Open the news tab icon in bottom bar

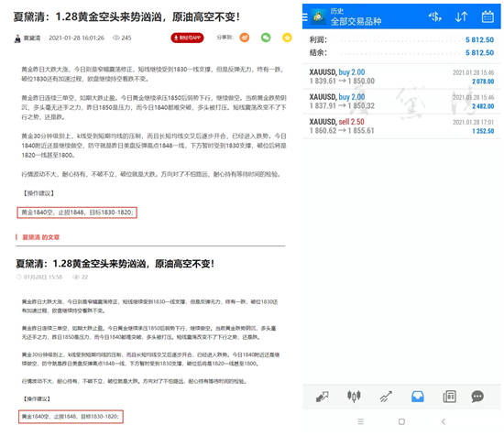click(449, 397)
